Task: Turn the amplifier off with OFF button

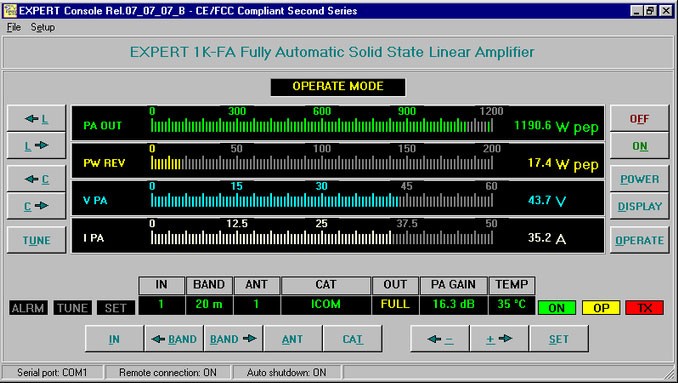Action: coord(639,118)
